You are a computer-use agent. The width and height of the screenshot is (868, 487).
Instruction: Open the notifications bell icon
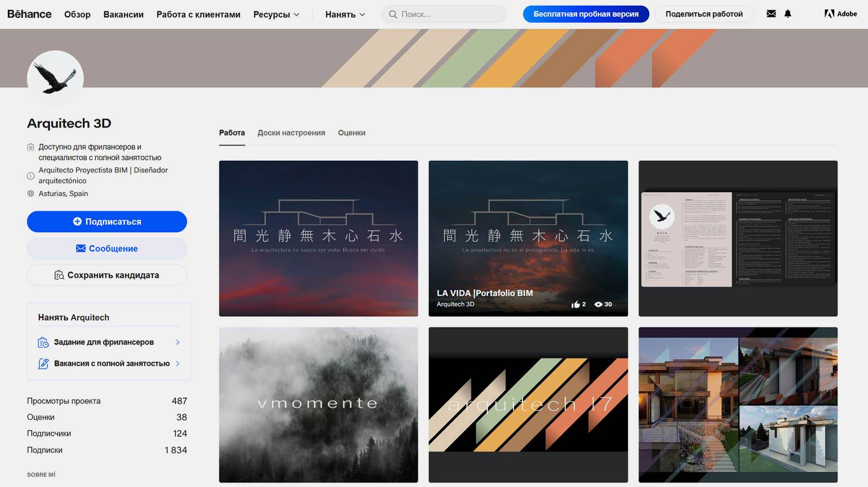[x=788, y=14]
